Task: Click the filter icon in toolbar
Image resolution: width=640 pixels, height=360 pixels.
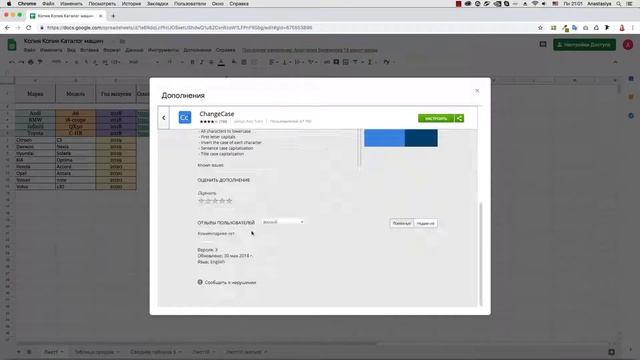Action: click(356, 62)
